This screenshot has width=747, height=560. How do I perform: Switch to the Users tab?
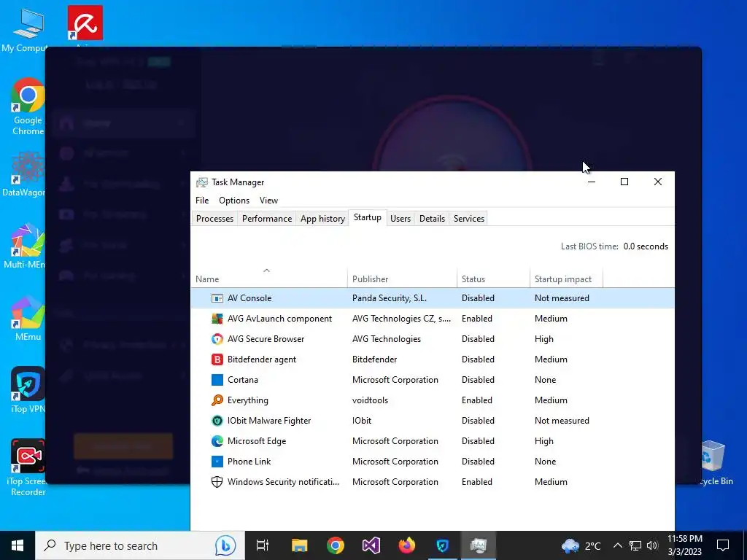point(400,219)
